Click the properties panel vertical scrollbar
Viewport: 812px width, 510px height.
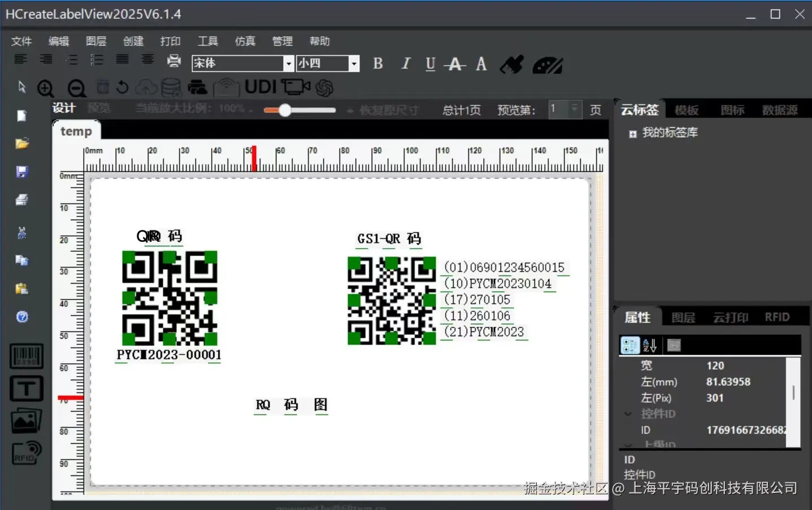[794, 402]
